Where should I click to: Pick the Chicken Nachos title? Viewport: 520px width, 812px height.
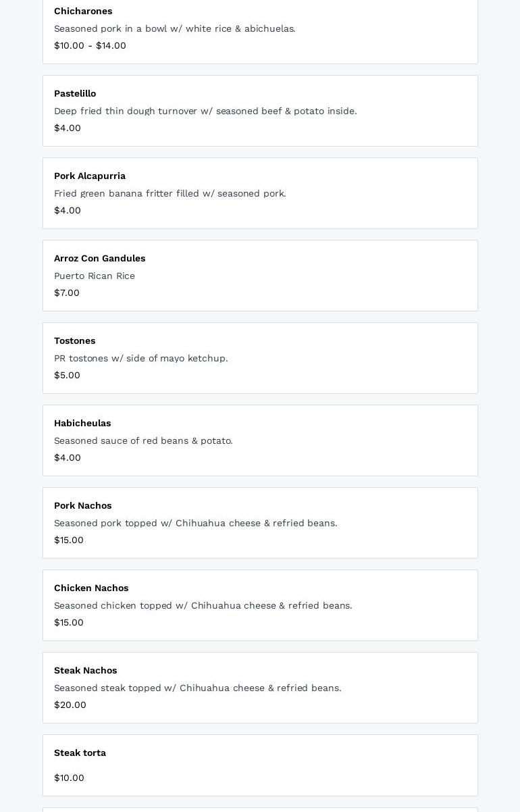click(91, 588)
